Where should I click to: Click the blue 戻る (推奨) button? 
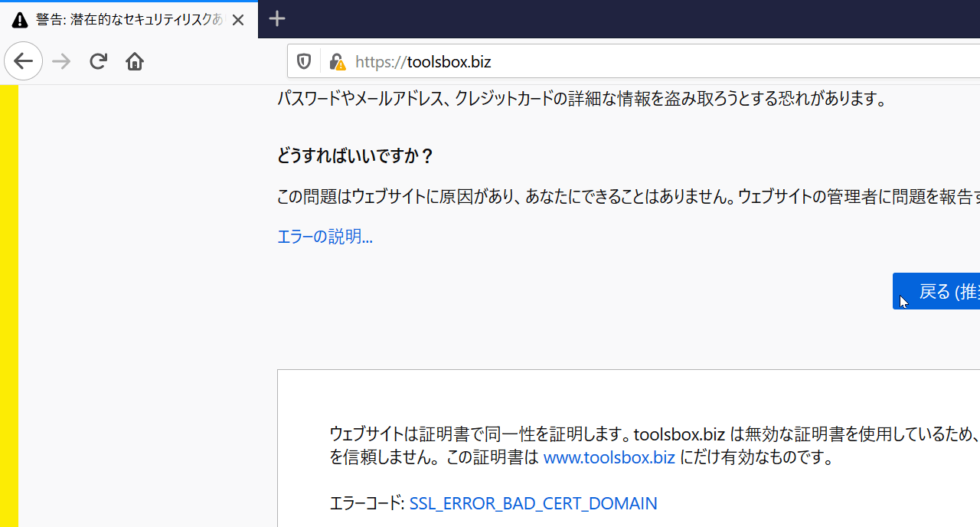pos(936,291)
